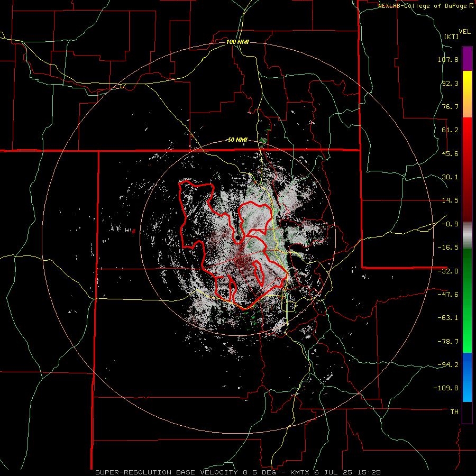Click the 30.1 velocity scale value

coord(450,177)
